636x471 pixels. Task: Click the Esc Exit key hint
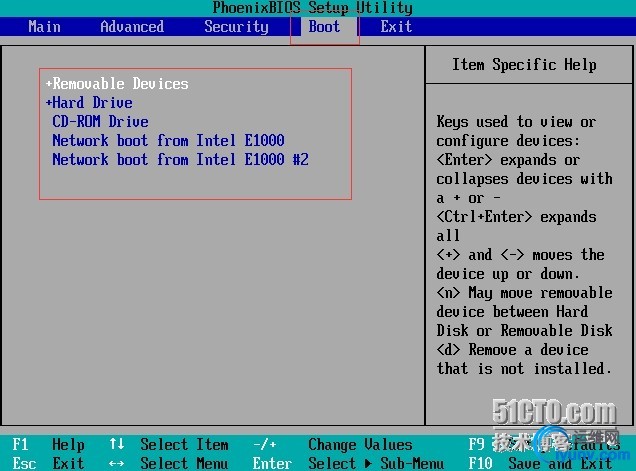(x=48, y=463)
